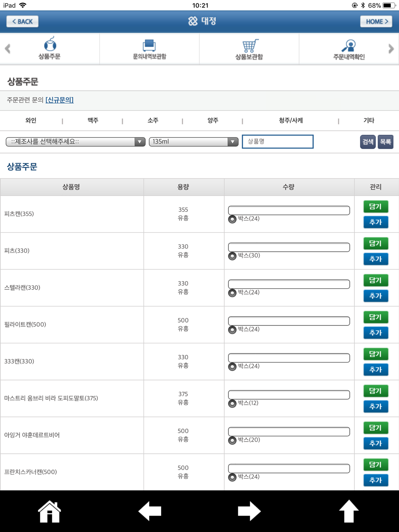The image size is (399, 532).
Task: Open the 135ml volume dropdown
Action: [194, 142]
